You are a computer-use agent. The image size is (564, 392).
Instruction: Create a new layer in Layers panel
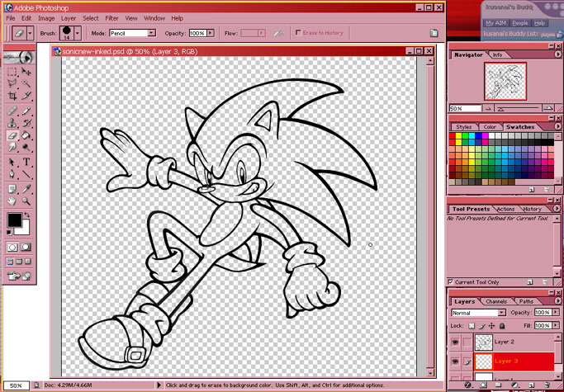pyautogui.click(x=532, y=385)
